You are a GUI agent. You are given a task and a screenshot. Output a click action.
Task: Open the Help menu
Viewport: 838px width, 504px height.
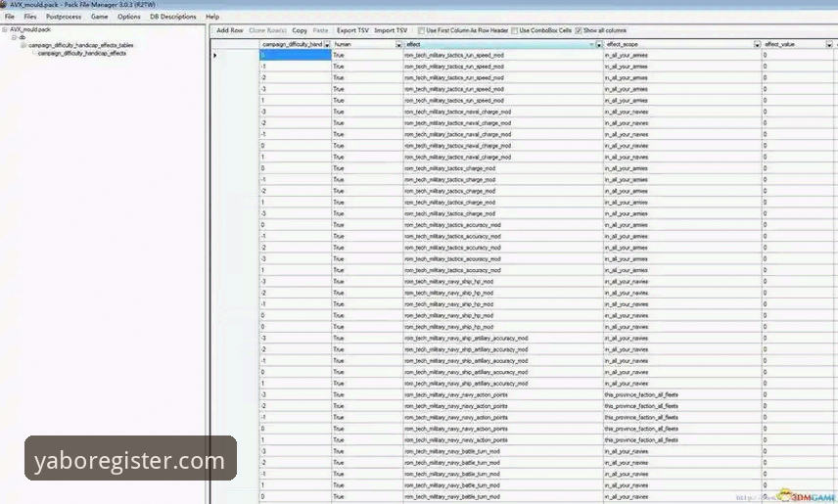point(212,17)
